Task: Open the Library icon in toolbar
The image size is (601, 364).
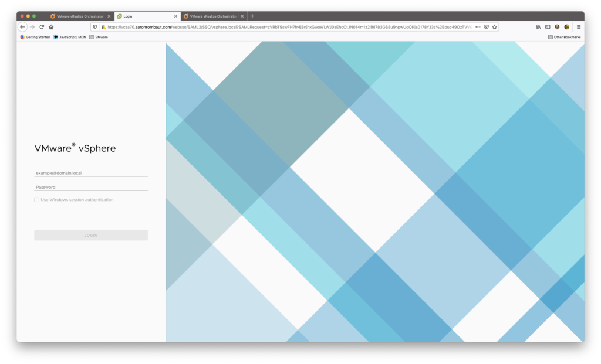Action: coord(538,27)
